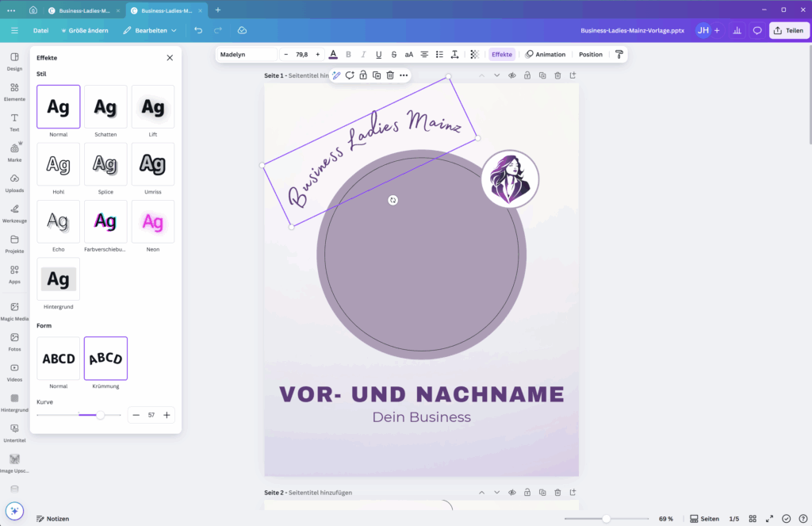Open the Madelyn font dropdown
Image resolution: width=812 pixels, height=526 pixels.
[x=246, y=55]
